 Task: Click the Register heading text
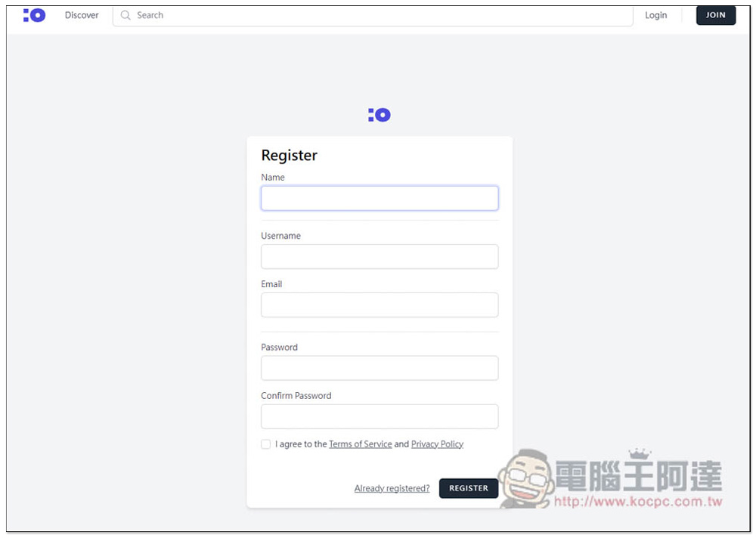click(290, 156)
